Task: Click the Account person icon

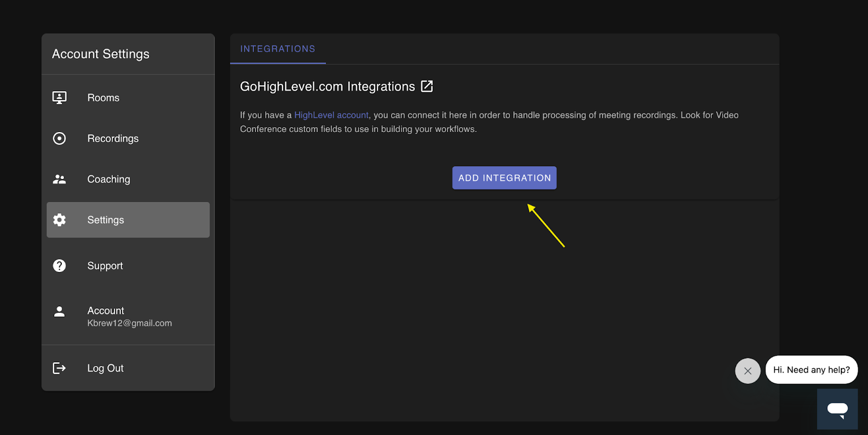Action: click(59, 311)
